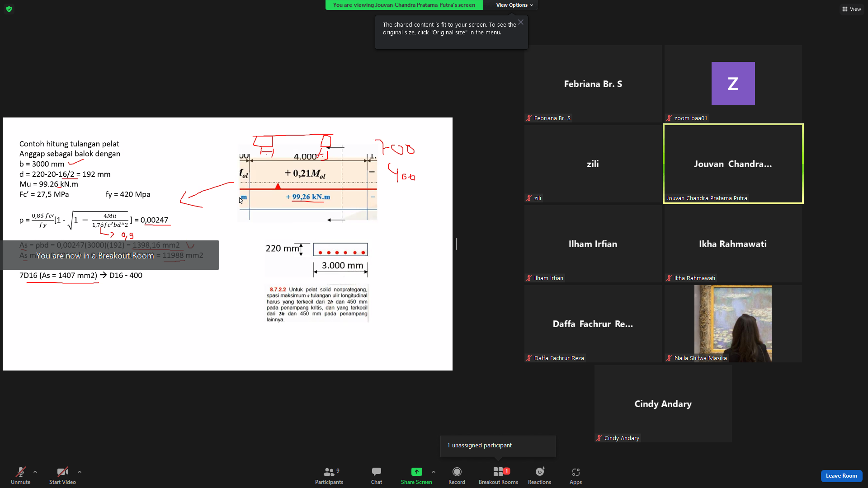This screenshot has height=488, width=868.
Task: Open the Apps panel
Action: tap(576, 476)
